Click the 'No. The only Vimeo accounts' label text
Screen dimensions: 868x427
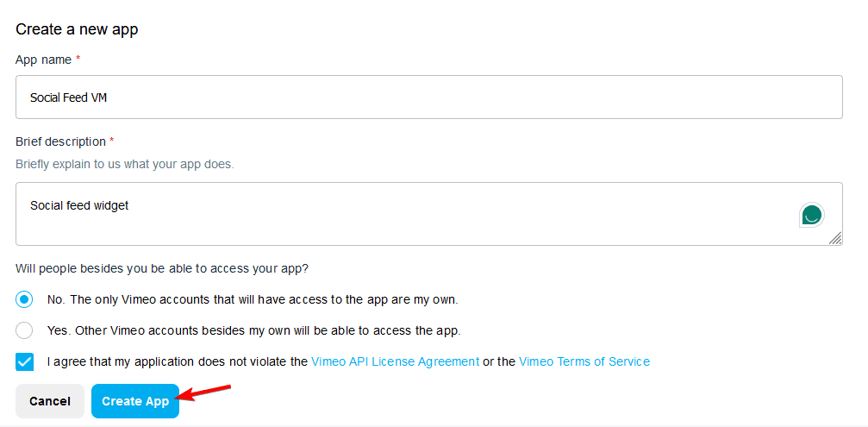(x=253, y=299)
